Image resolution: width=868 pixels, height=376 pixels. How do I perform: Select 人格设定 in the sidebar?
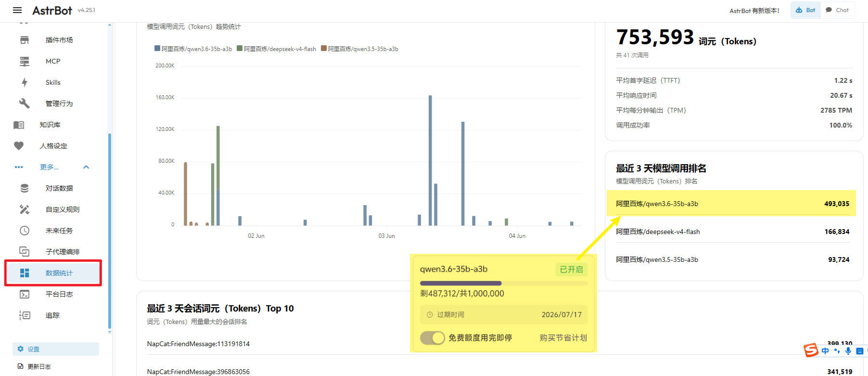[x=53, y=146]
